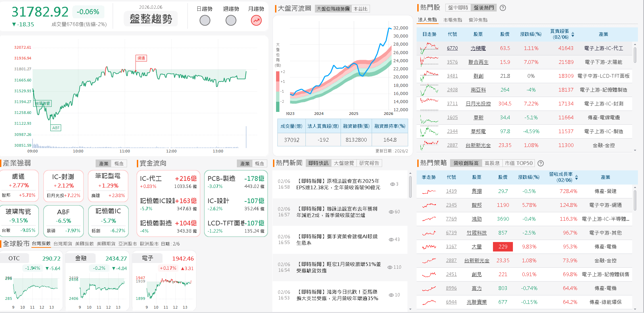Switch the river chart to 本益比 view

360,8
